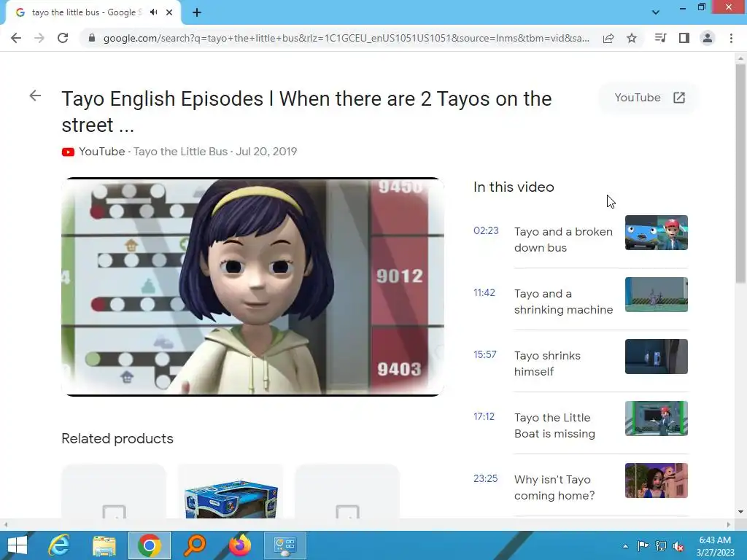
Task: Click the blue toy bus product card
Action: pos(231,491)
